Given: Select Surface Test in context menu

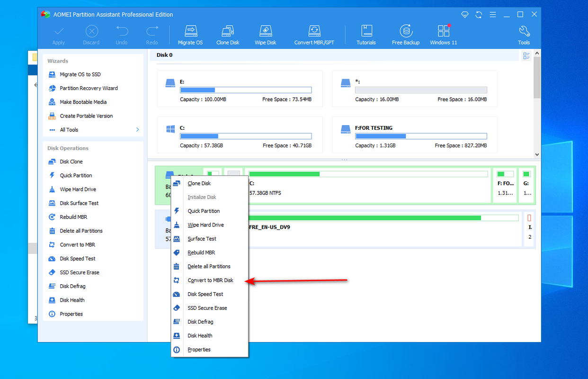Looking at the screenshot, I should click(x=210, y=239).
